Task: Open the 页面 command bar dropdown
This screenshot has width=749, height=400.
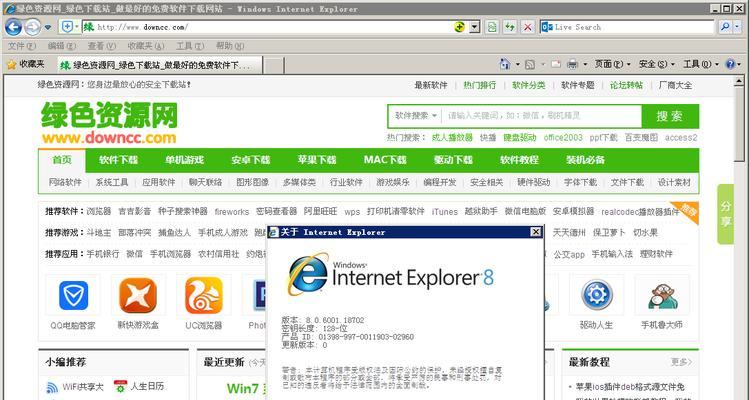Action: pos(612,64)
